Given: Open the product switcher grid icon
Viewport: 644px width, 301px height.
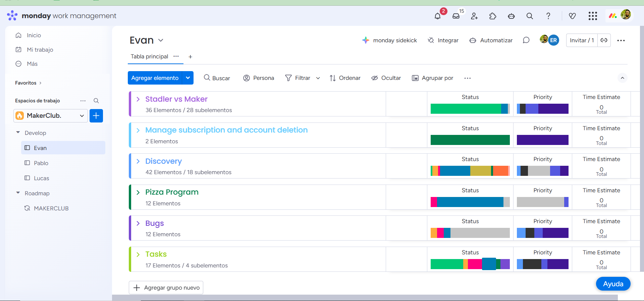Looking at the screenshot, I should [593, 16].
